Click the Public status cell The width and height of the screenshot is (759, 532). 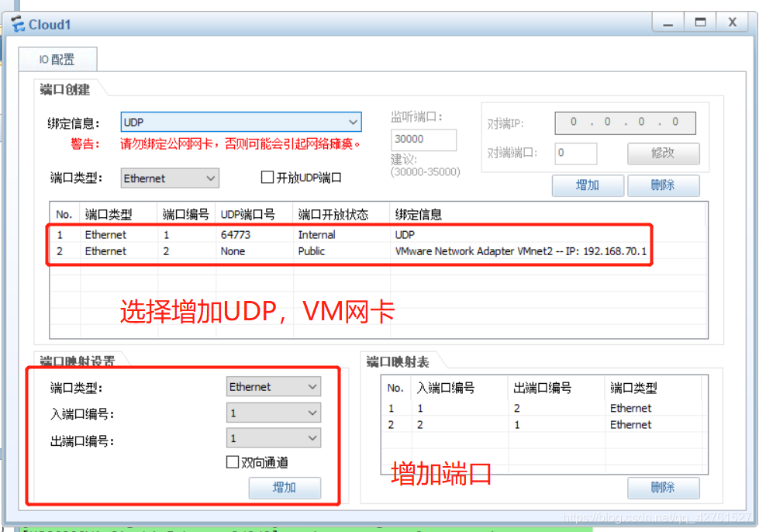(x=311, y=251)
